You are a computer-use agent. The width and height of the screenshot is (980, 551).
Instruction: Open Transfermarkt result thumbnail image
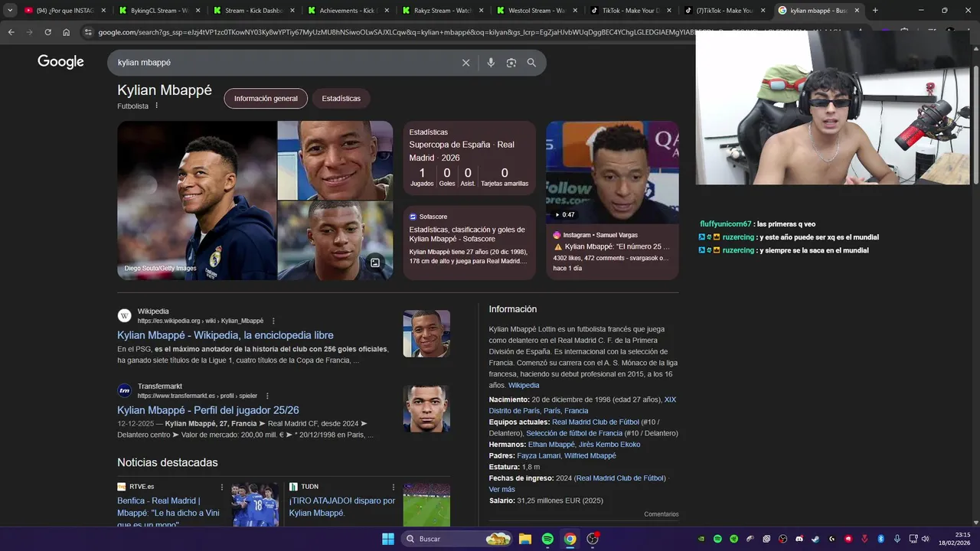(426, 409)
